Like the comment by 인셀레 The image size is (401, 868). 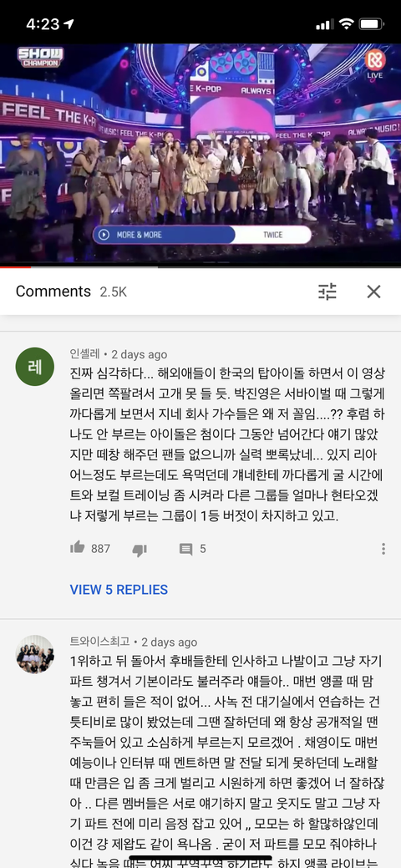coord(78,548)
